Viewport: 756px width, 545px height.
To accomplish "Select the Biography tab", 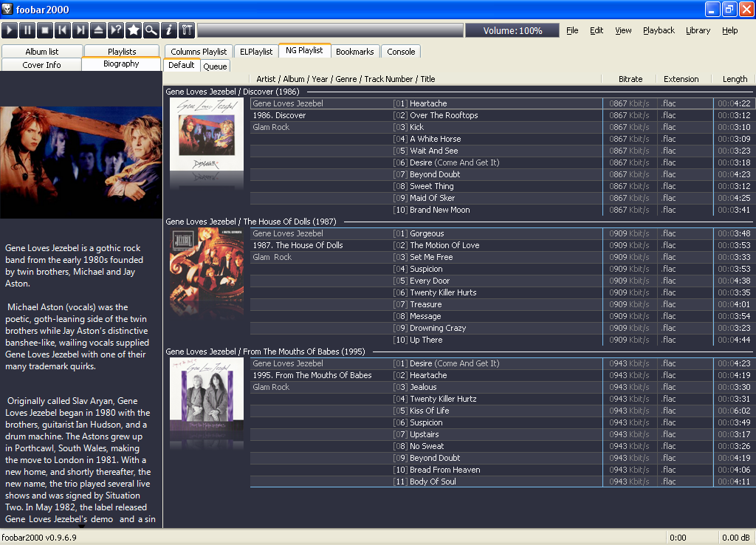I will tap(121, 64).
